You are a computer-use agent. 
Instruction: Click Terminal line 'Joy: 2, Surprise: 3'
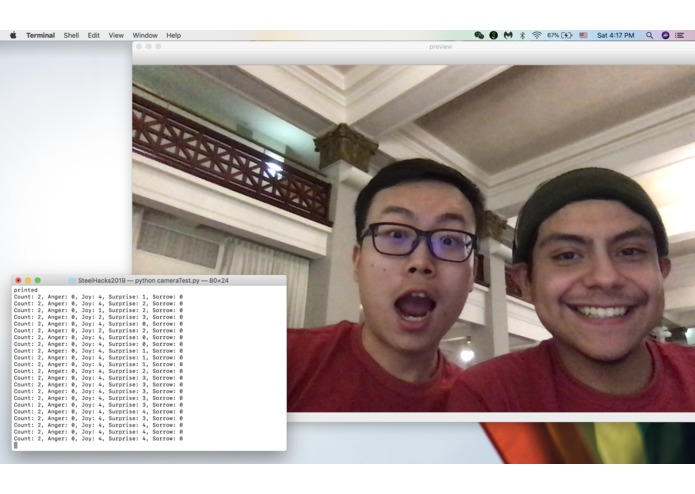coord(98,317)
